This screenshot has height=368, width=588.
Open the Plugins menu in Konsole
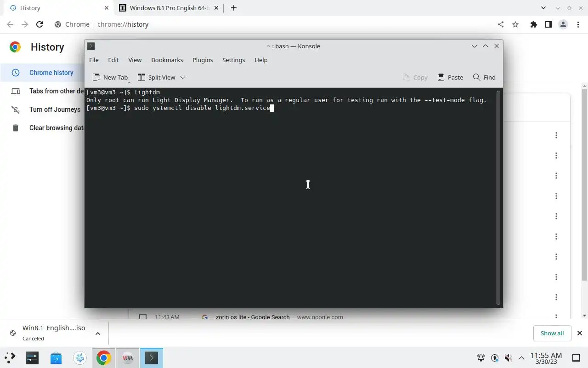click(203, 60)
